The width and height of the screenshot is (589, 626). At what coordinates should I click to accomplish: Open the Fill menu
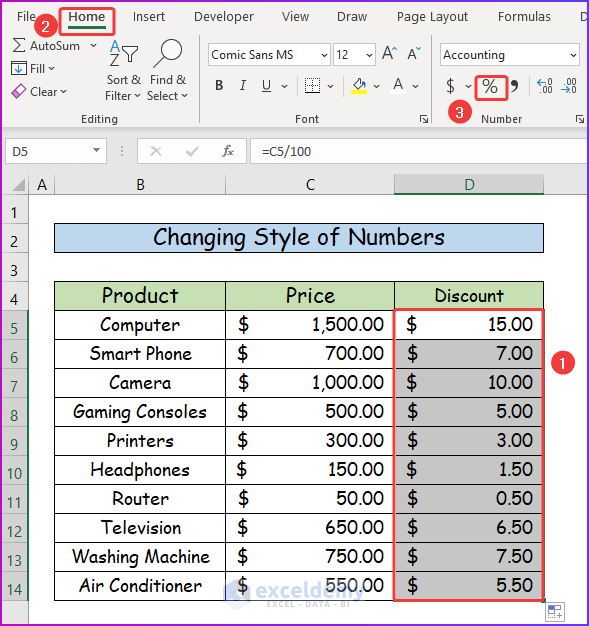(33, 69)
